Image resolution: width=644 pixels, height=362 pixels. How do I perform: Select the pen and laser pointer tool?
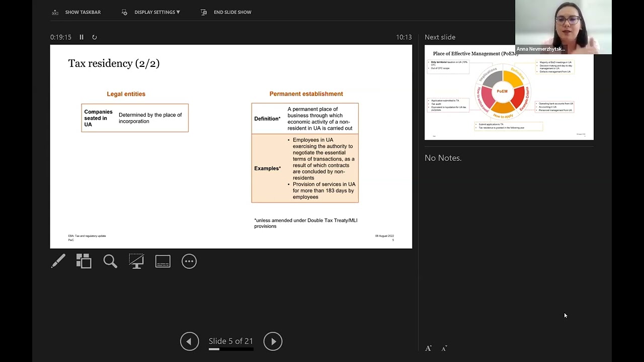[x=58, y=261]
